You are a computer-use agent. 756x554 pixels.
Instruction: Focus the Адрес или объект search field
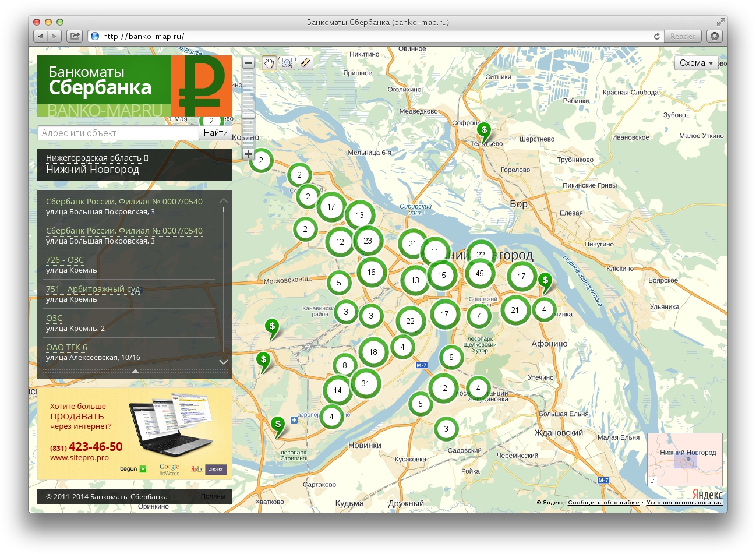coord(118,133)
